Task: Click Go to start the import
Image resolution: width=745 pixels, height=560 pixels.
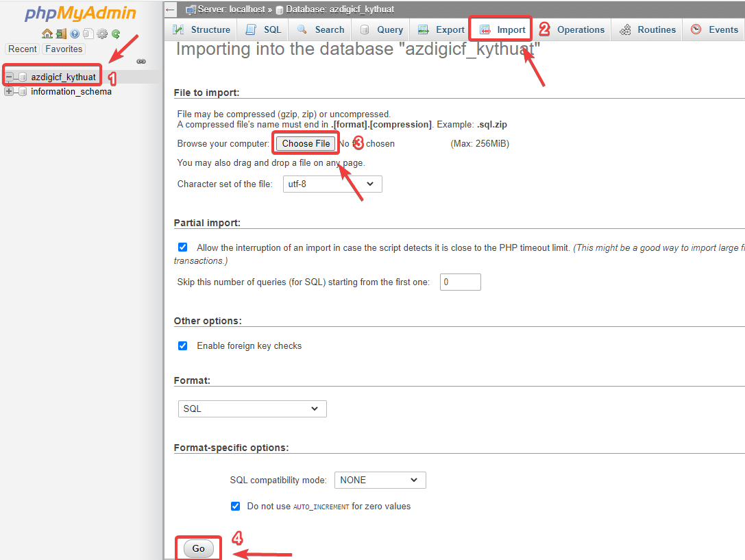Action: pos(198,548)
